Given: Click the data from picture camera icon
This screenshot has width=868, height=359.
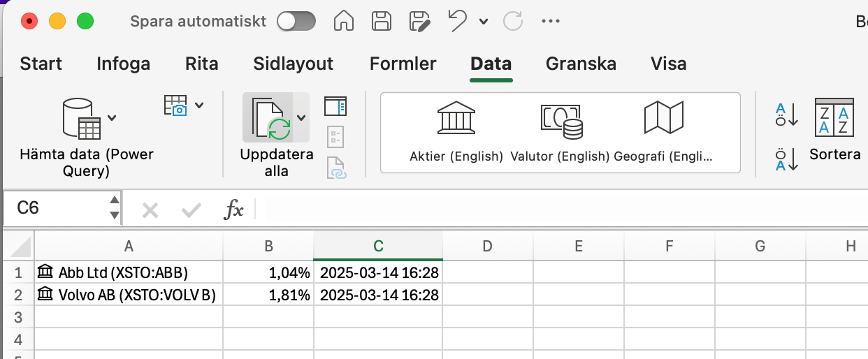Looking at the screenshot, I should 176,105.
